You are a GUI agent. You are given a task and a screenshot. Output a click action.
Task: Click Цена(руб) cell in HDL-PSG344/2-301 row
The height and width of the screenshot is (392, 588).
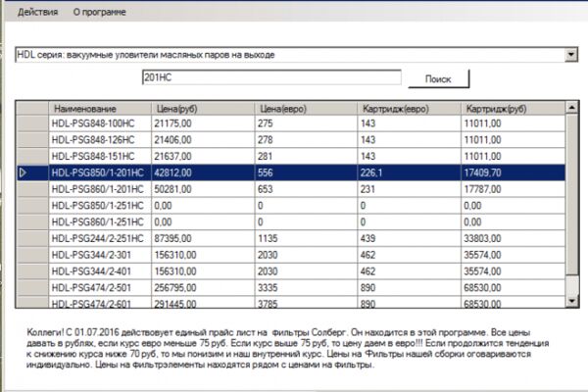[203, 255]
